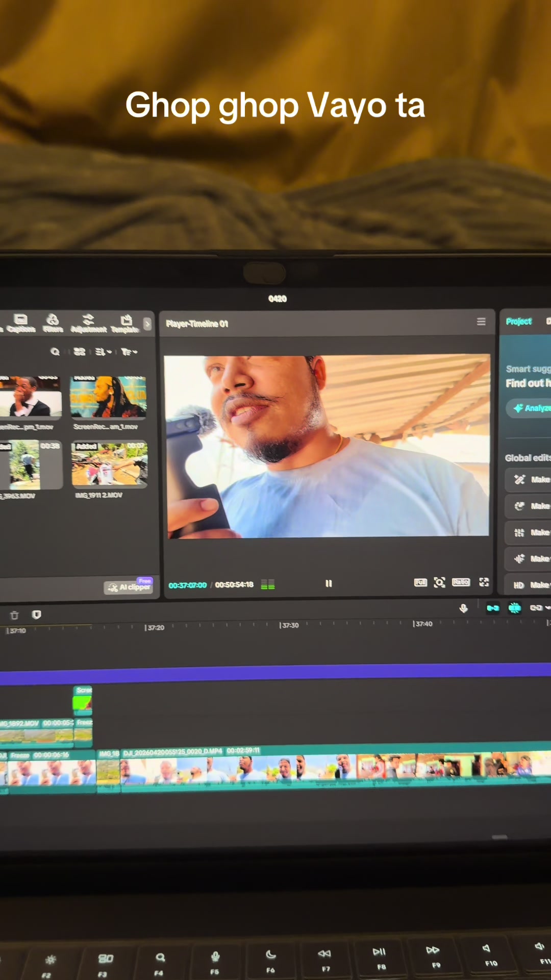Switch media library to grid view icon
Viewport: 551px width, 980px height.
(79, 352)
